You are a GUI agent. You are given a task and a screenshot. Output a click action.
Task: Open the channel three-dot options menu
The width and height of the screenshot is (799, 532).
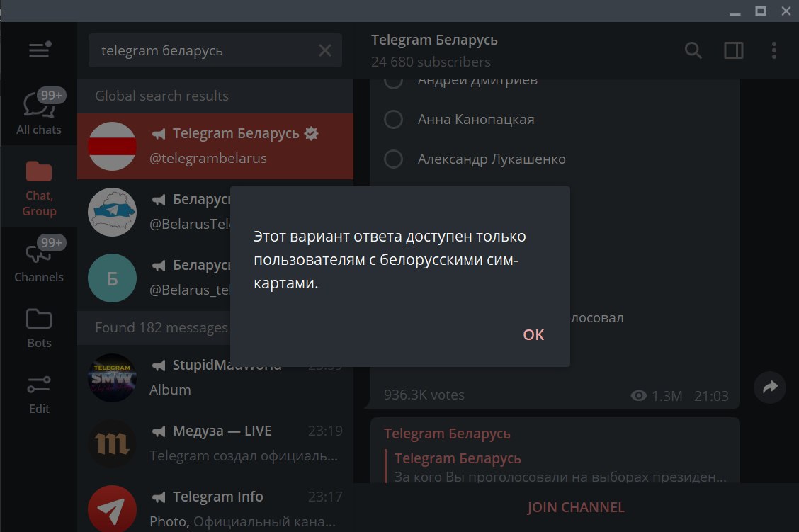(774, 50)
